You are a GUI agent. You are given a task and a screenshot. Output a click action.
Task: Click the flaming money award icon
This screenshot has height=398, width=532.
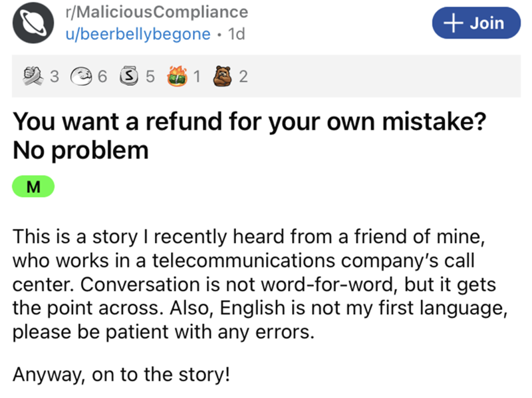pos(176,78)
